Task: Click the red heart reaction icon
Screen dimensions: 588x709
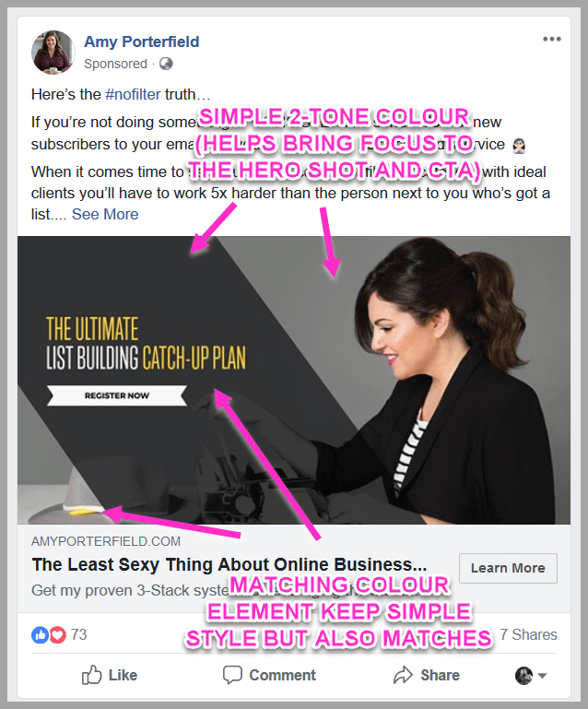Action: [57, 635]
